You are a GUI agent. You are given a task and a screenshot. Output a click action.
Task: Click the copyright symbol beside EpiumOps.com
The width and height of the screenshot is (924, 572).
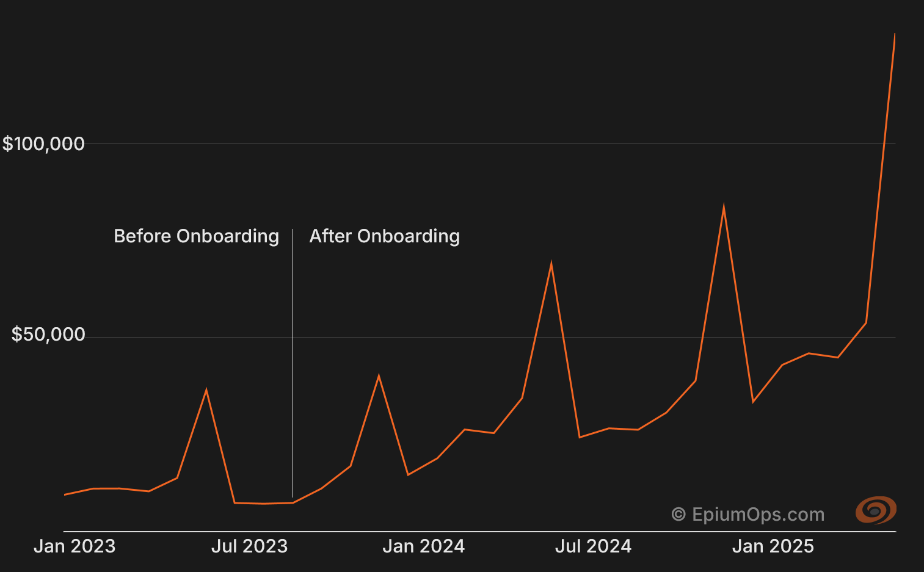pos(680,514)
